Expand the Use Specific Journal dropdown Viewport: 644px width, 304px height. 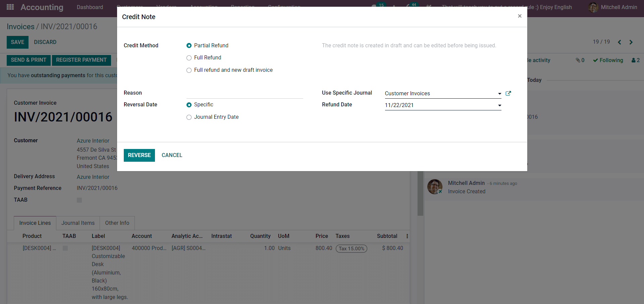coord(499,94)
